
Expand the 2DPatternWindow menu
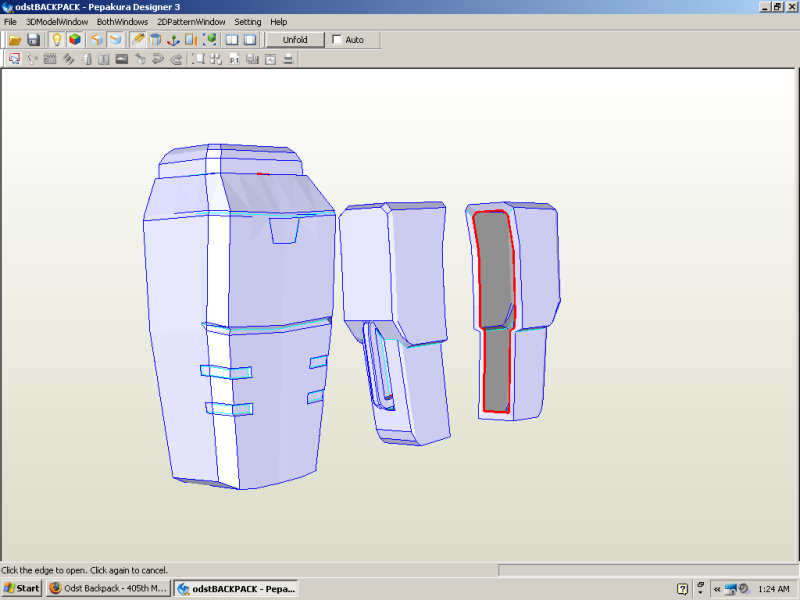pyautogui.click(x=191, y=21)
